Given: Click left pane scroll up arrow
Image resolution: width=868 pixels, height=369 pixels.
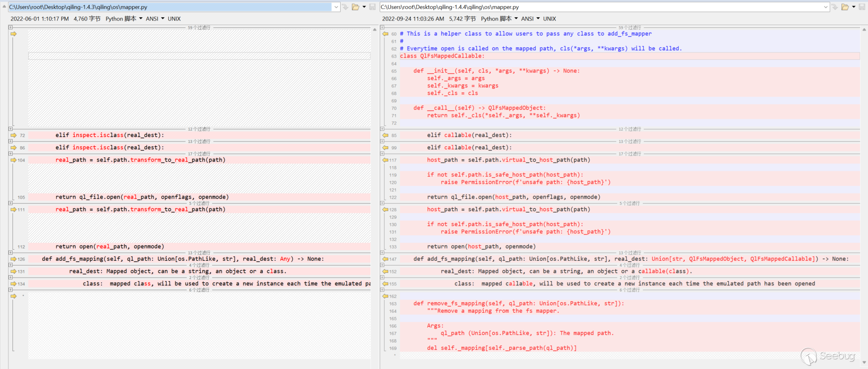Looking at the screenshot, I should coord(375,29).
